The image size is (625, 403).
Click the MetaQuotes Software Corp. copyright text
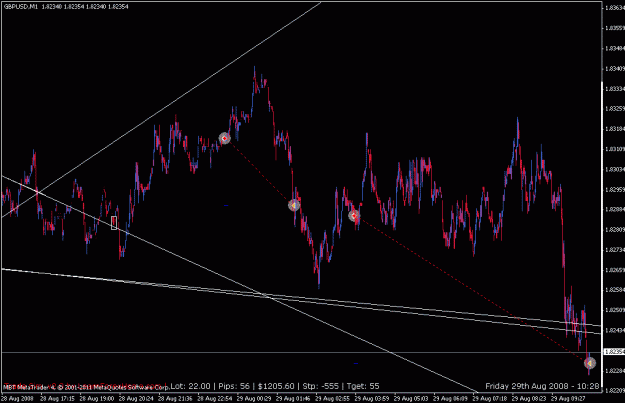[86, 387]
